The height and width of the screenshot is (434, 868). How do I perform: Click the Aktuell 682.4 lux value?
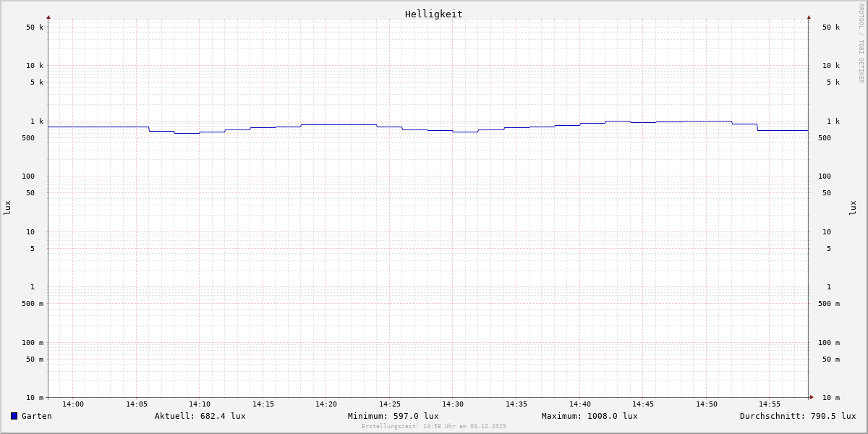click(x=200, y=416)
